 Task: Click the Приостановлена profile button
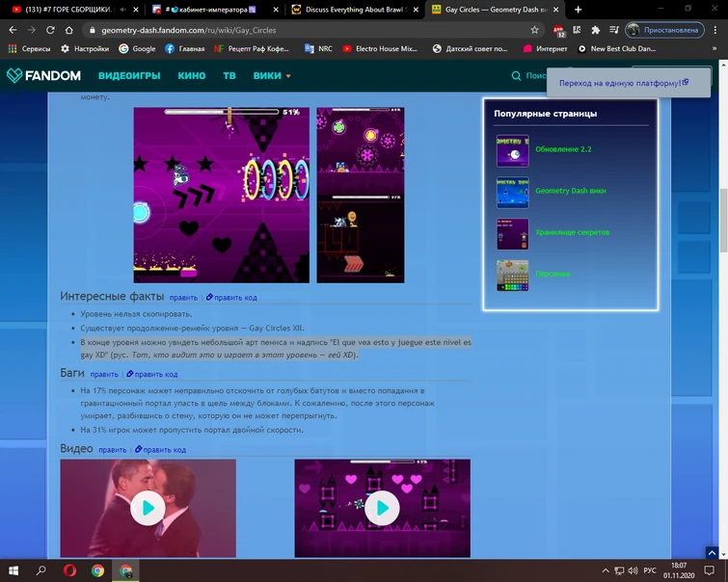coord(665,30)
